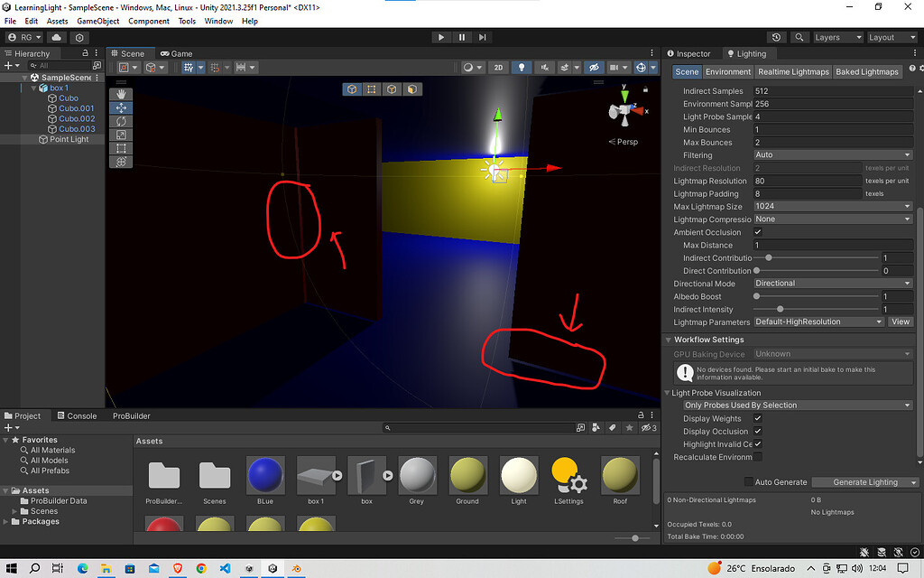This screenshot has width=924, height=578.
Task: Click the Unity Editor taskbar icon
Action: (272, 568)
